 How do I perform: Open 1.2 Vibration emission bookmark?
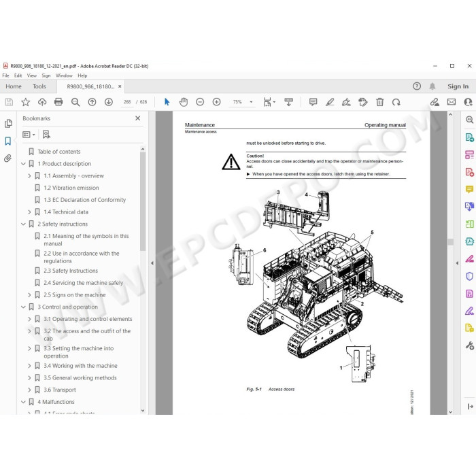(71, 188)
